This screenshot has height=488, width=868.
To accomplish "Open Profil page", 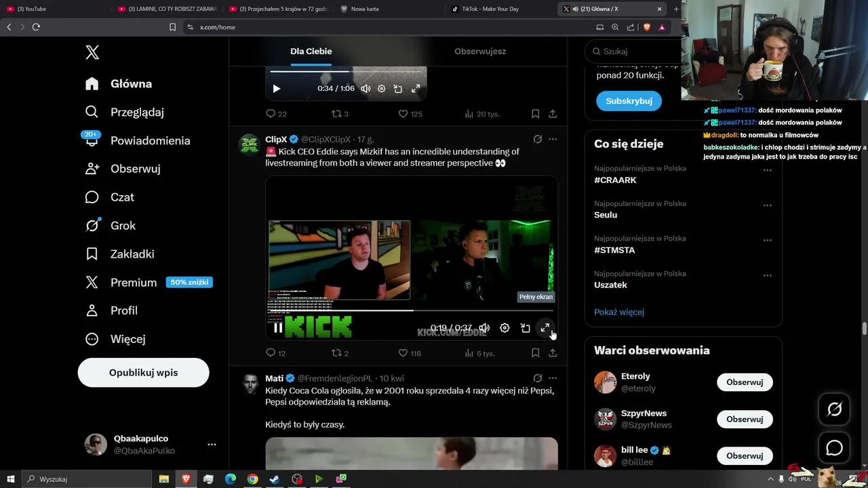I will pos(111,310).
